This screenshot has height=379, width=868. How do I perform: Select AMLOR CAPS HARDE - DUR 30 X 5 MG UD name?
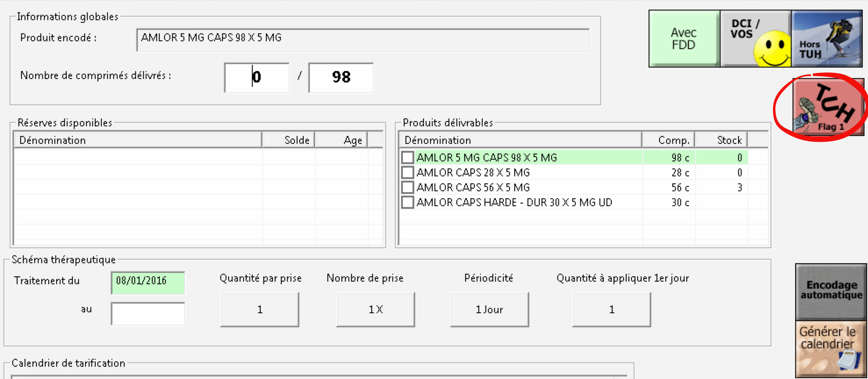click(x=514, y=202)
